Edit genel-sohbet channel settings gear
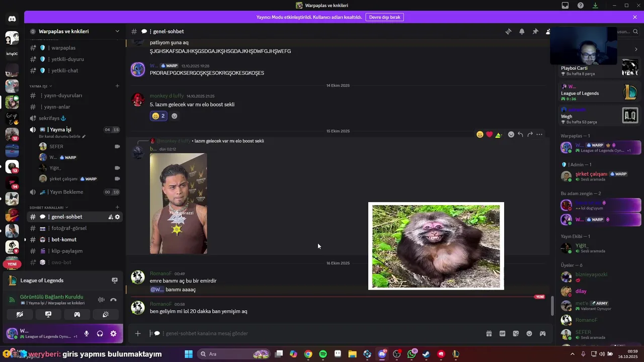644x362 pixels. (x=118, y=217)
